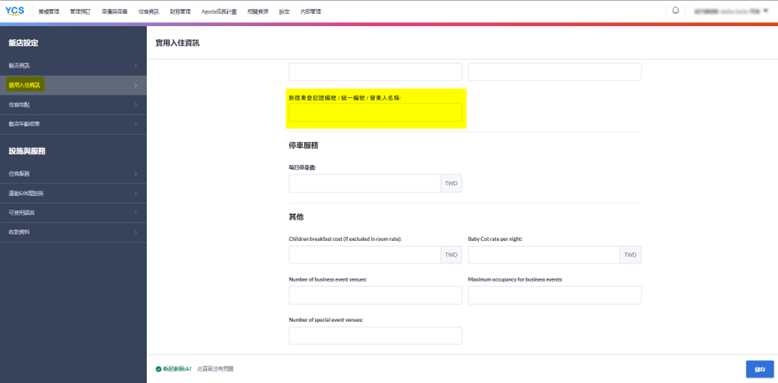Click Number of business event venues field

375,295
